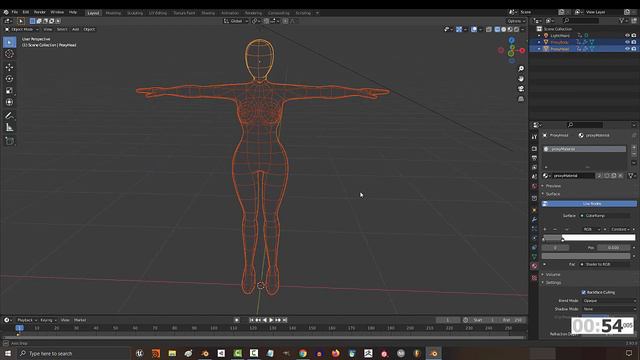The image size is (640, 360).
Task: Click the zoom magnifier viewport icon
Action: click(521, 69)
